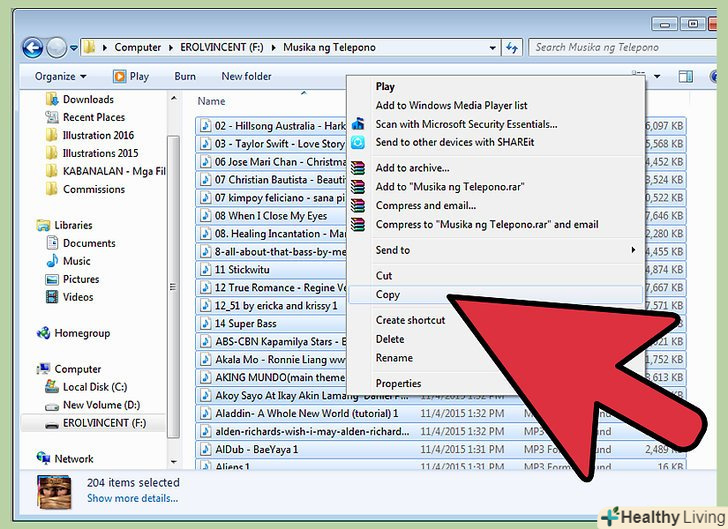Select file 11 Stickwitu
Screen dimensions: 728x529
point(273,270)
